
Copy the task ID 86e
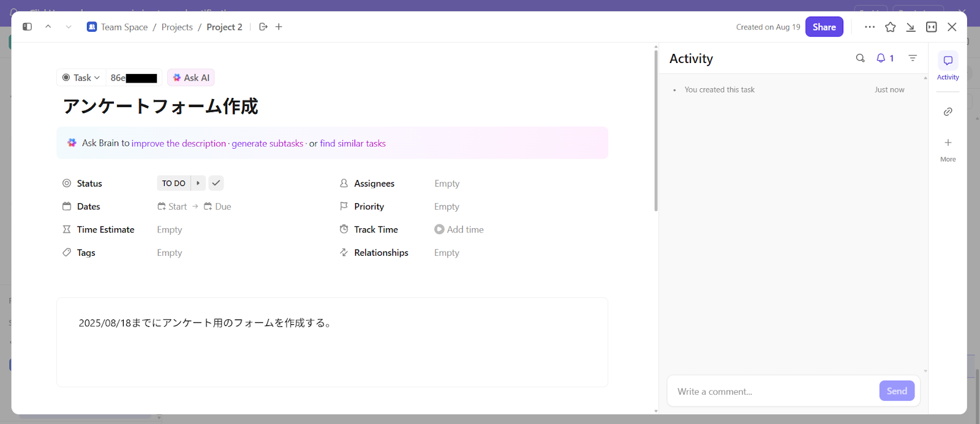tap(134, 78)
